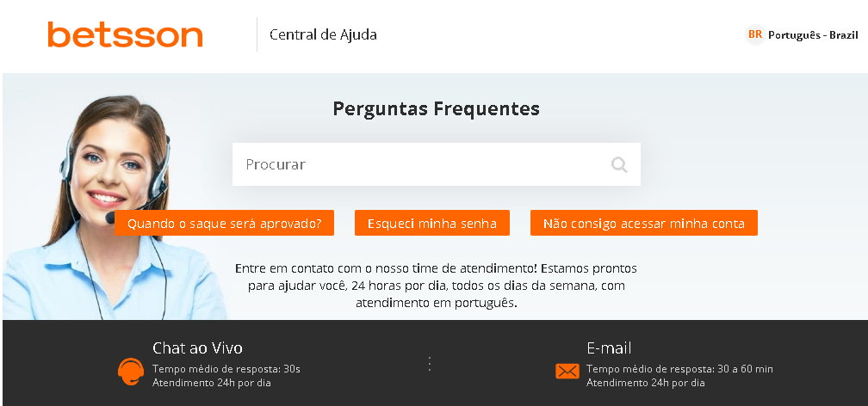The width and height of the screenshot is (868, 406).
Task: Click the Perguntas Frequentes heading
Action: (436, 109)
